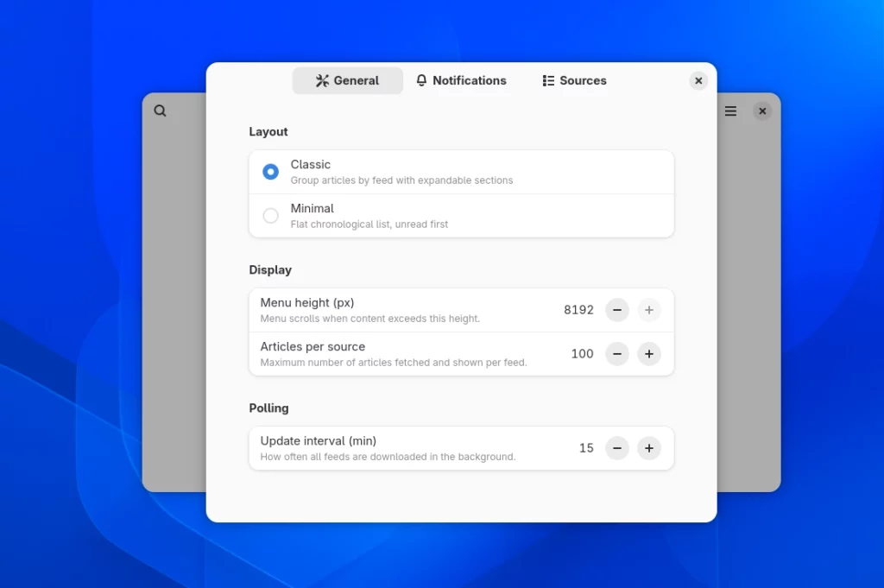884x588 pixels.
Task: Click the 'Polling' section heading
Action: pyautogui.click(x=269, y=408)
